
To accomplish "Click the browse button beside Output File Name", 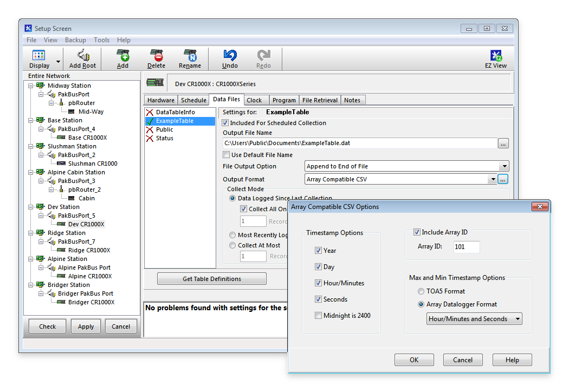I will coord(503,143).
